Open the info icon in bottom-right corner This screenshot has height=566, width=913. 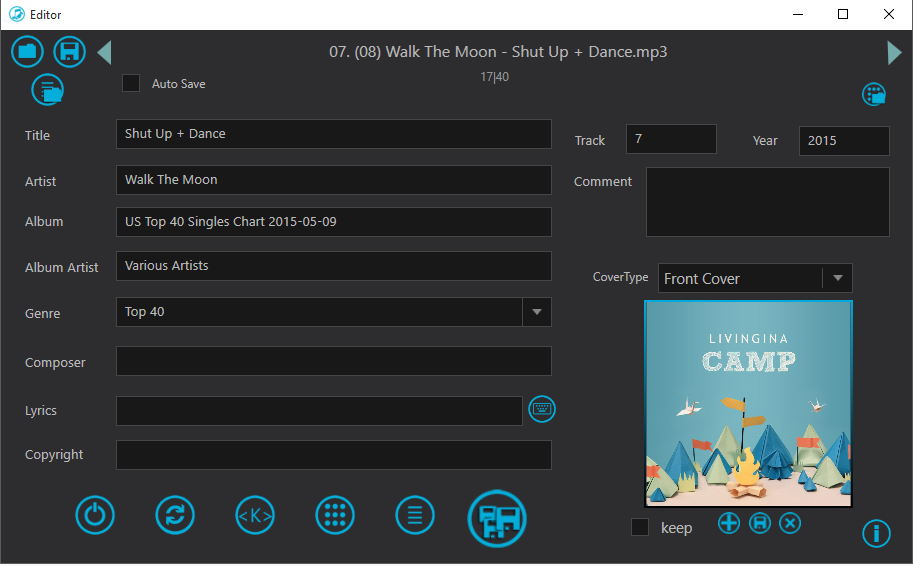click(x=876, y=534)
